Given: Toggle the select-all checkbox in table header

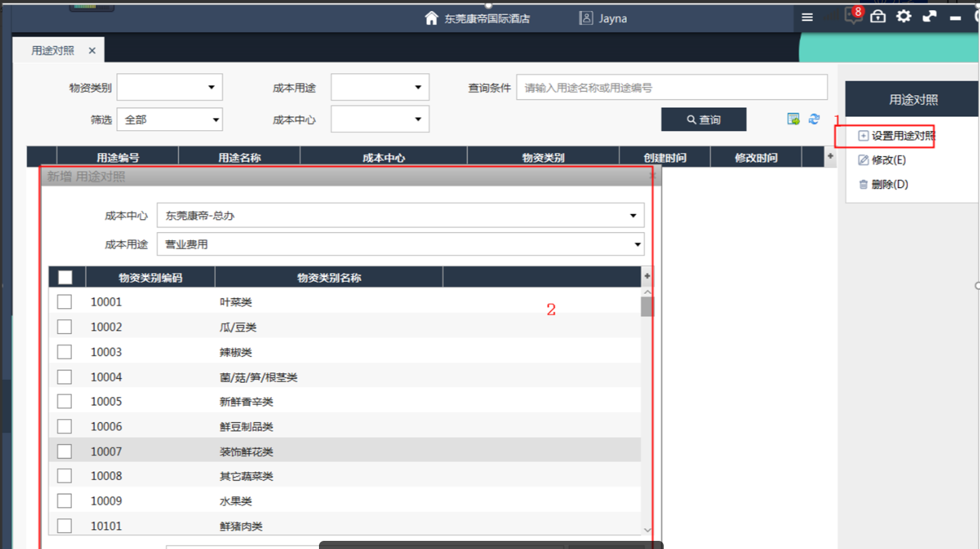Looking at the screenshot, I should [x=65, y=278].
